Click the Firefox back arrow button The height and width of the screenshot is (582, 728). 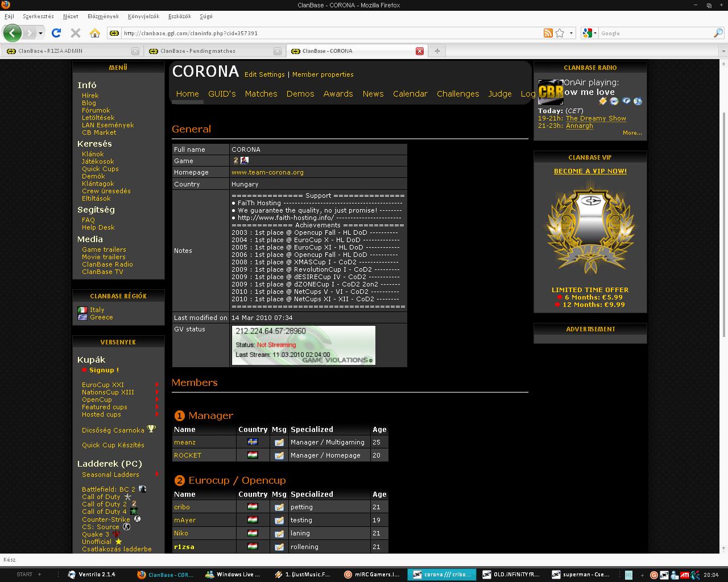[13, 33]
